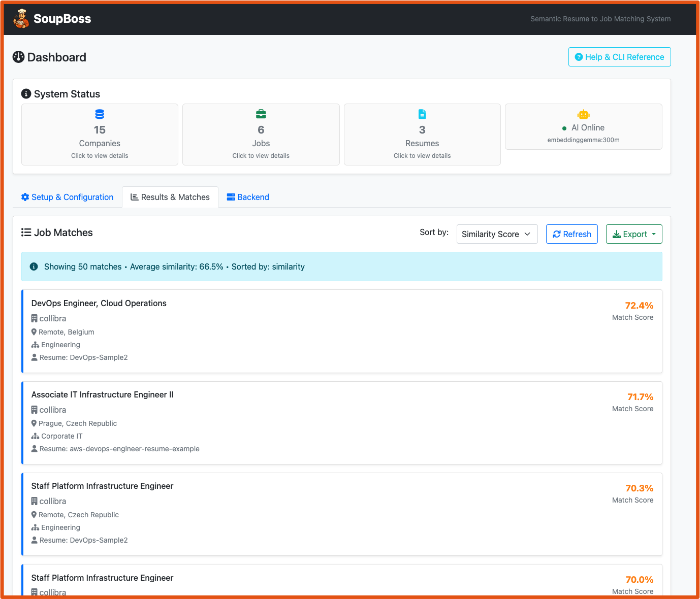Viewport: 700px width, 599px height.
Task: Click the AI robot icon
Action: click(x=584, y=114)
